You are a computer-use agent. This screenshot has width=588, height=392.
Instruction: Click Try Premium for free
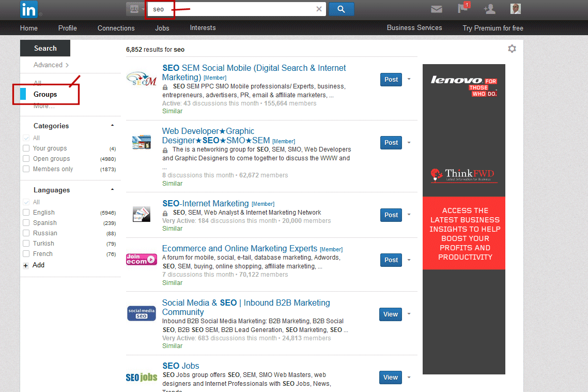[493, 28]
